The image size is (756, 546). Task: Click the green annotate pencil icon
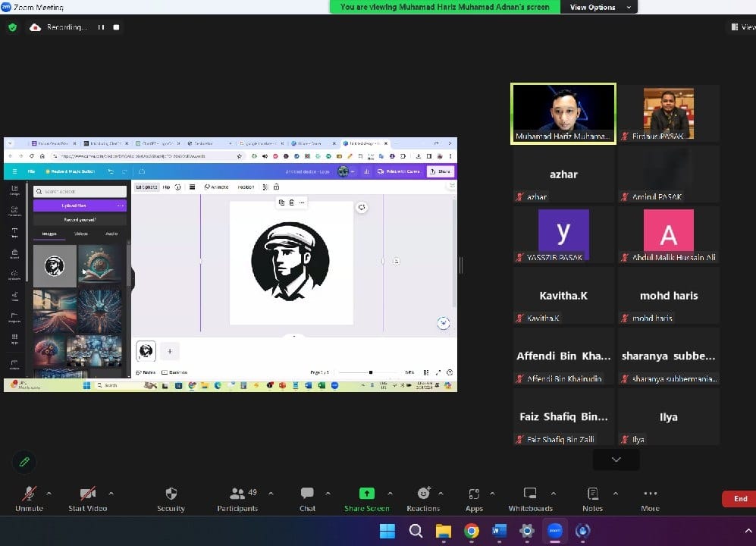pyautogui.click(x=24, y=461)
